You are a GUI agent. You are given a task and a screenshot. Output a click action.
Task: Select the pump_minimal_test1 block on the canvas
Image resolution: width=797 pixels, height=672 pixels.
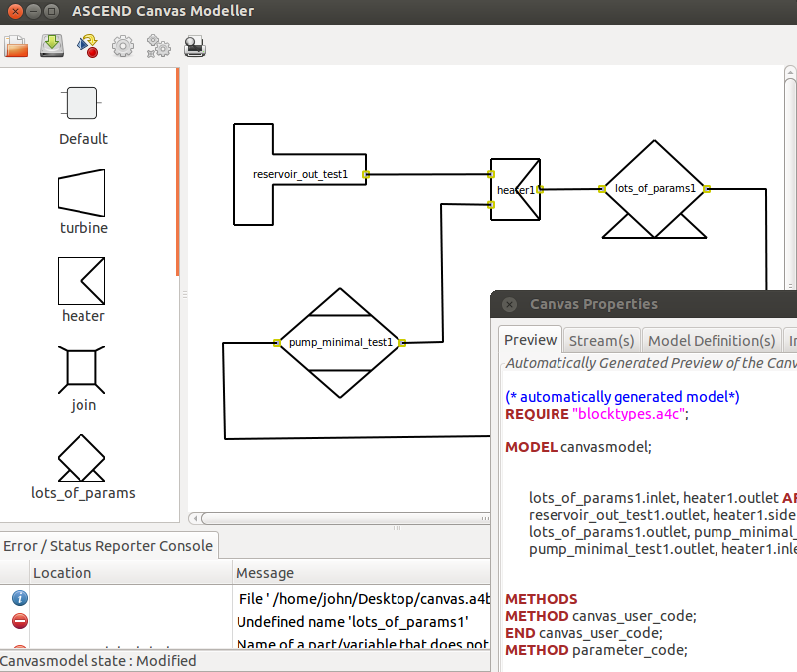(339, 343)
